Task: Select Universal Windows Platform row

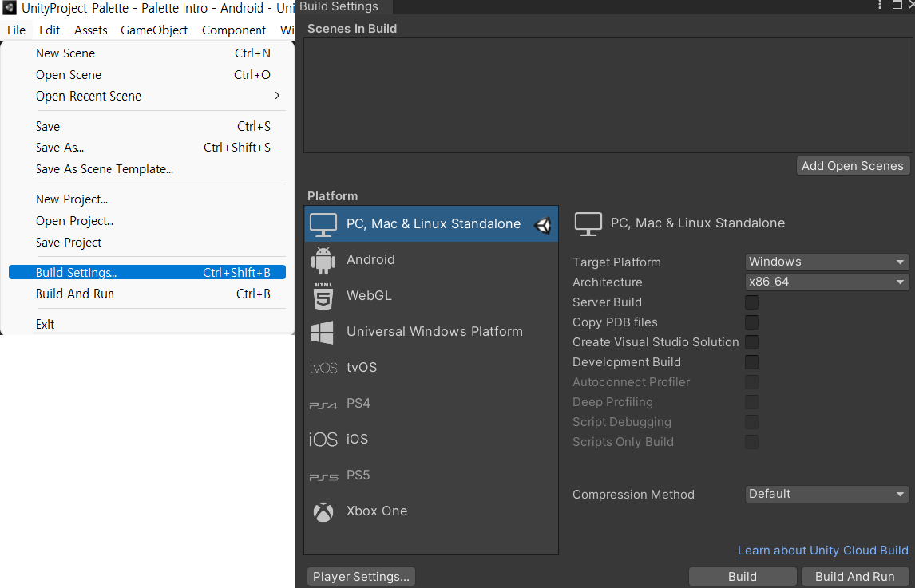Action: pos(431,332)
